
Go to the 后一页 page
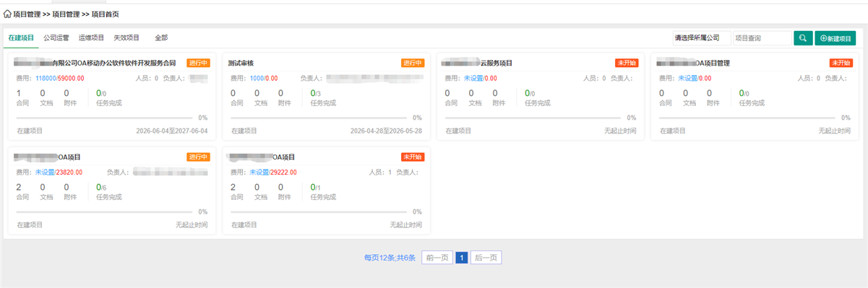(x=486, y=258)
